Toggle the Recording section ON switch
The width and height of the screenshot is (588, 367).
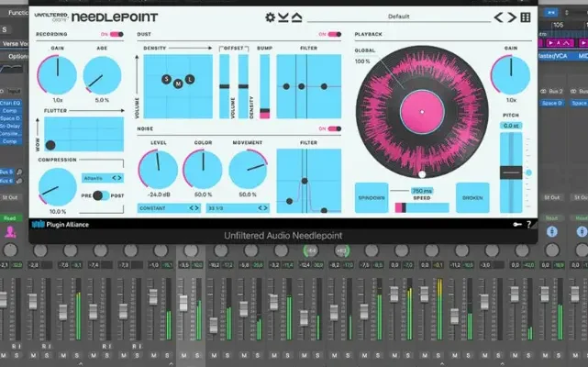(x=116, y=34)
